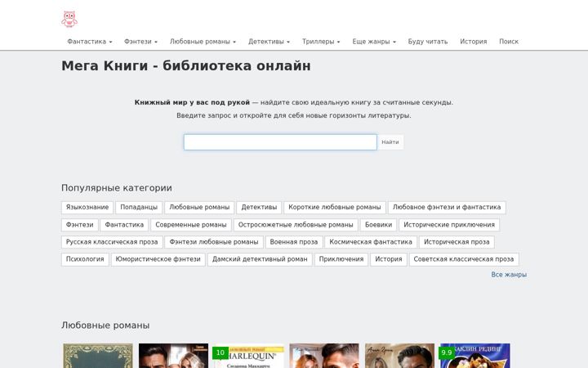Go to Буду читать page
The width and height of the screenshot is (588, 368).
point(428,42)
